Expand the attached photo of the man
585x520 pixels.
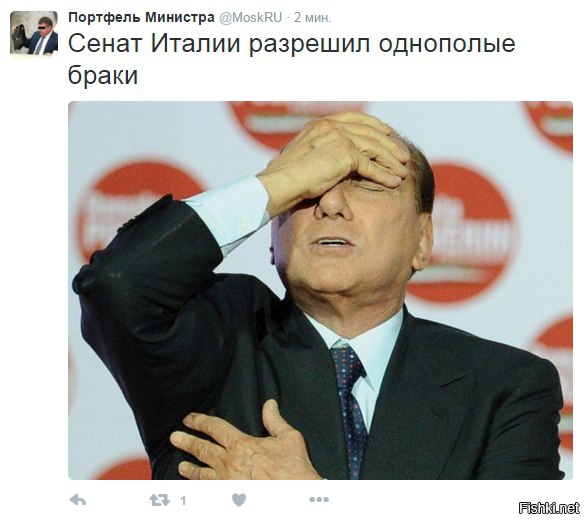tap(320, 290)
